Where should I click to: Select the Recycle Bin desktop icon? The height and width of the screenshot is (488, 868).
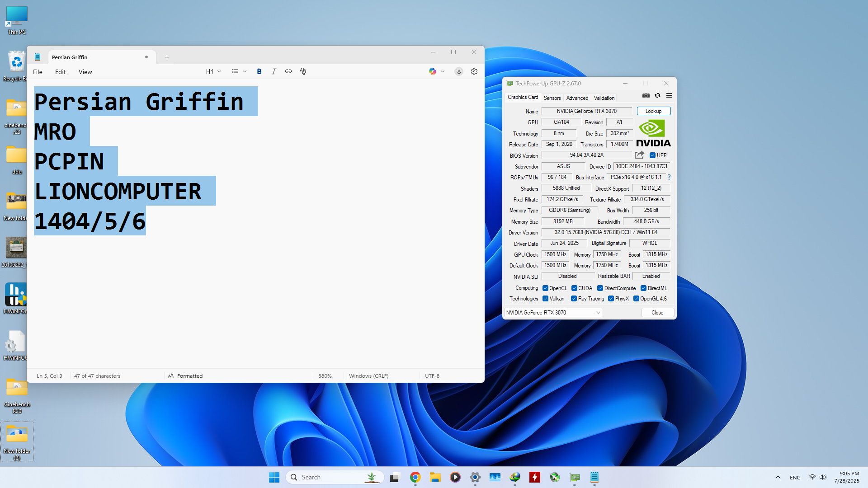pyautogui.click(x=17, y=66)
